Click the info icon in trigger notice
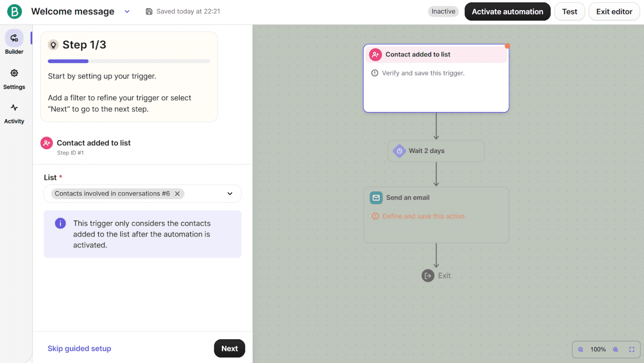The height and width of the screenshot is (363, 644). pos(60,223)
